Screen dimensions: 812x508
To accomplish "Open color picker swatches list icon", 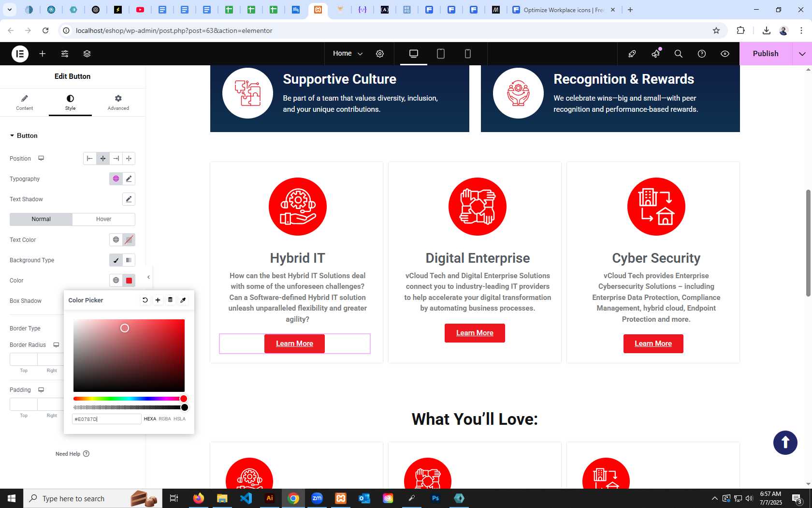I will (x=170, y=300).
